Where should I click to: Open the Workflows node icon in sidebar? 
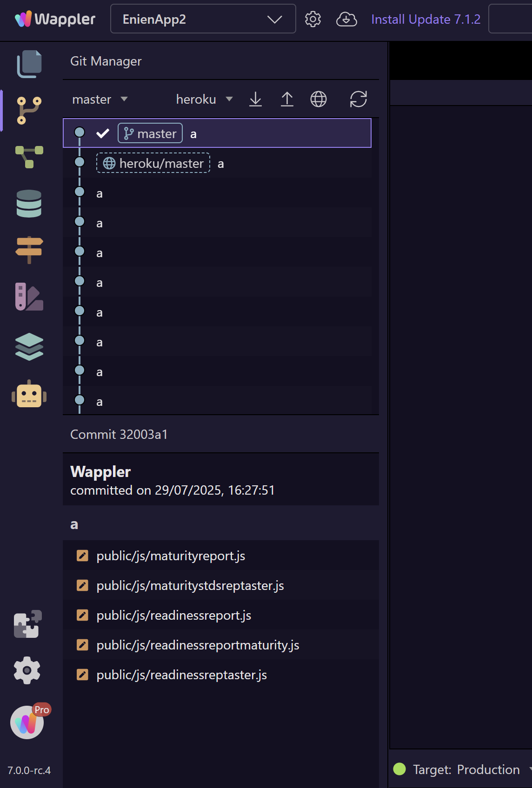(x=29, y=157)
